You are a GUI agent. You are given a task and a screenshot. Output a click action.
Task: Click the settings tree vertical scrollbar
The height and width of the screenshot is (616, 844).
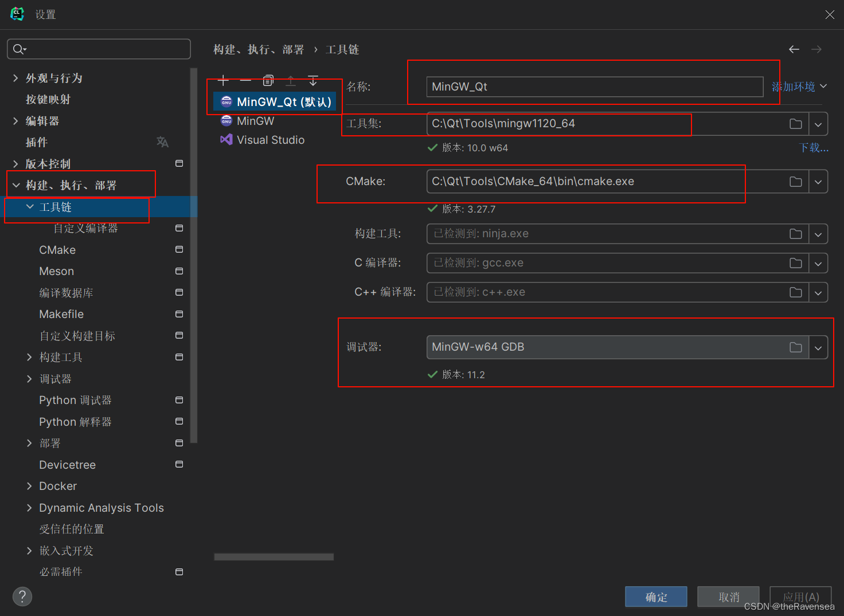pyautogui.click(x=194, y=255)
